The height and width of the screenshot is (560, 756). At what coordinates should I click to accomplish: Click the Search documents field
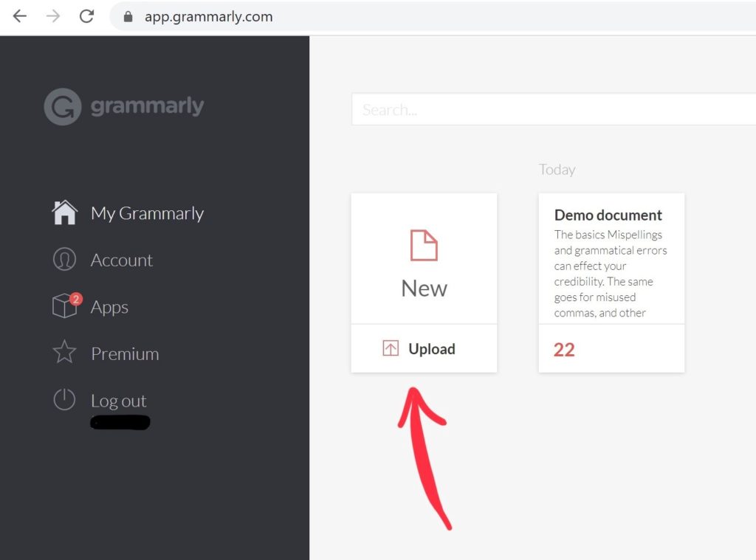tap(554, 109)
